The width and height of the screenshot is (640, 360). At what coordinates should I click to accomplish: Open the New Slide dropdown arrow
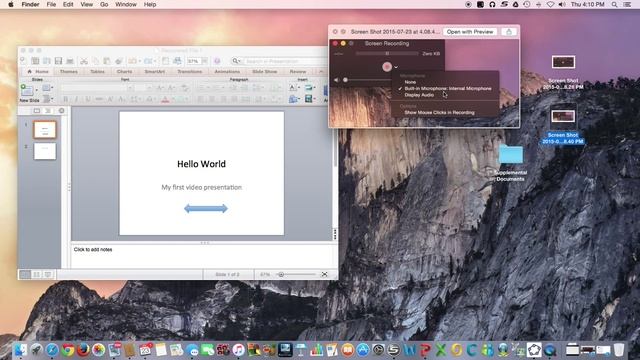(x=37, y=90)
